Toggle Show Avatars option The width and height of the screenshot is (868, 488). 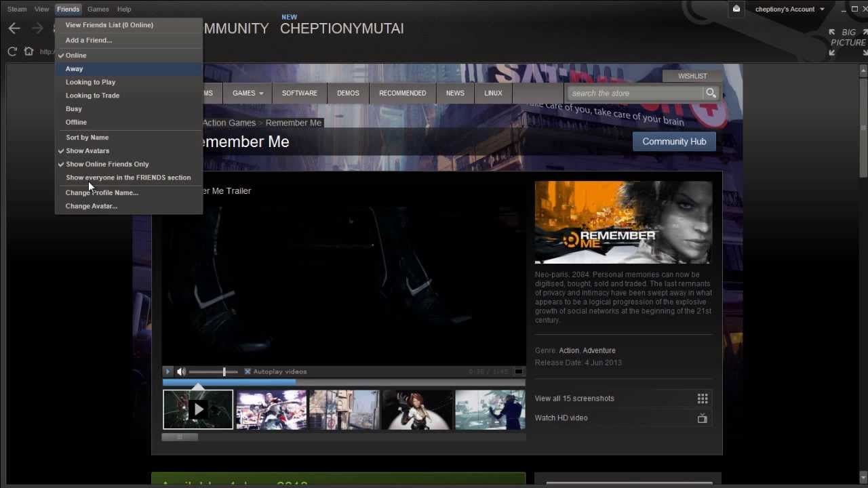tap(129, 150)
